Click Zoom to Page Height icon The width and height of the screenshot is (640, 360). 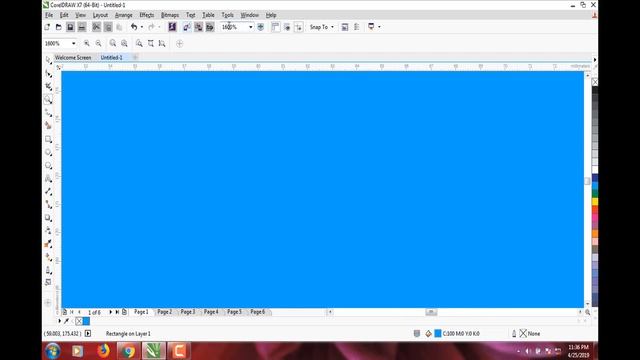(x=162, y=43)
